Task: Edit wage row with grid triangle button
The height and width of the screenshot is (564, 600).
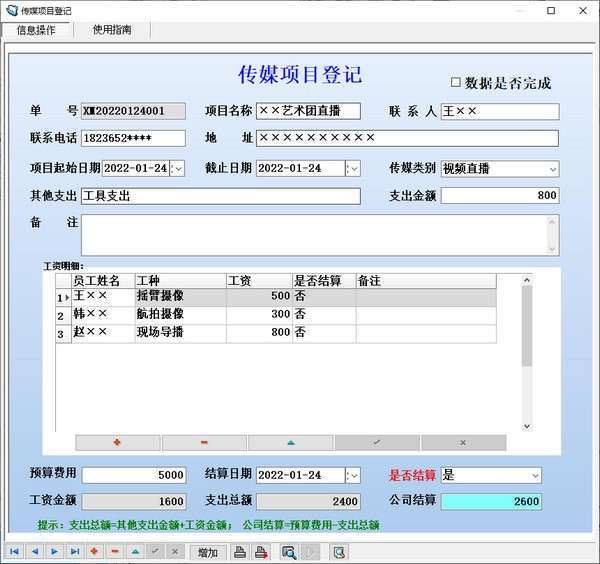Action: (x=291, y=443)
